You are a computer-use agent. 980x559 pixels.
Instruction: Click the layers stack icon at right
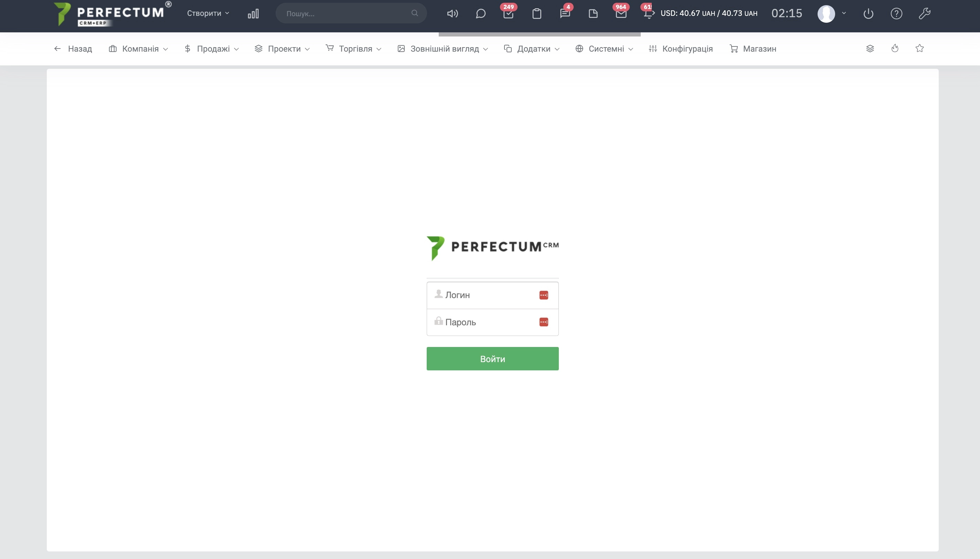click(x=870, y=49)
